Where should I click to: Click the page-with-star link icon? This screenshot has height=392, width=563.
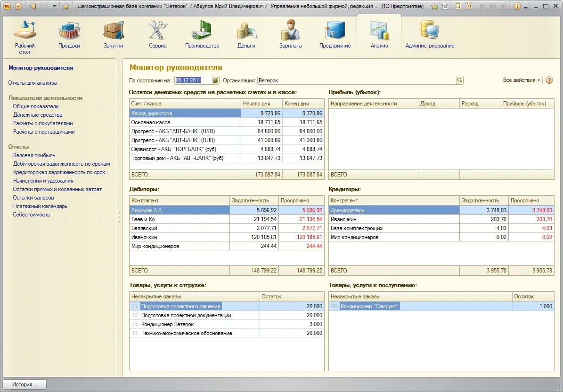[445, 6]
